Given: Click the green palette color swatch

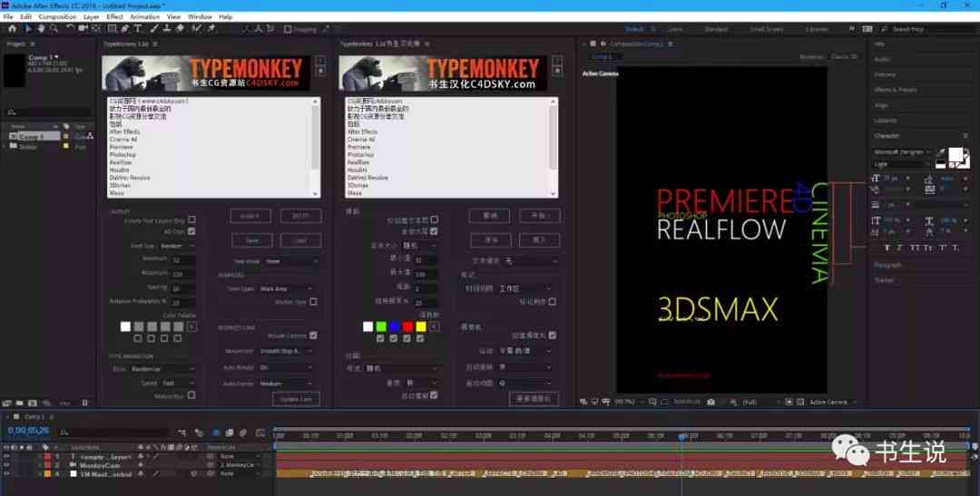Looking at the screenshot, I should point(380,326).
